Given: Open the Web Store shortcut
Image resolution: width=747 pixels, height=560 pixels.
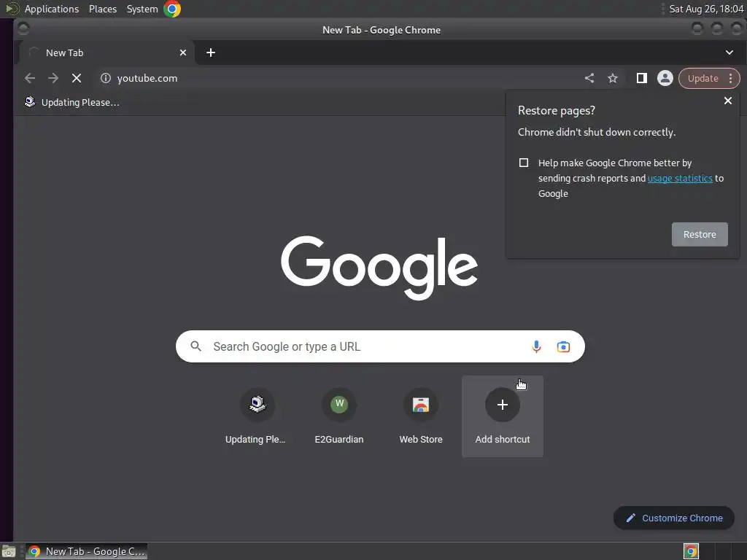Looking at the screenshot, I should pyautogui.click(x=421, y=416).
